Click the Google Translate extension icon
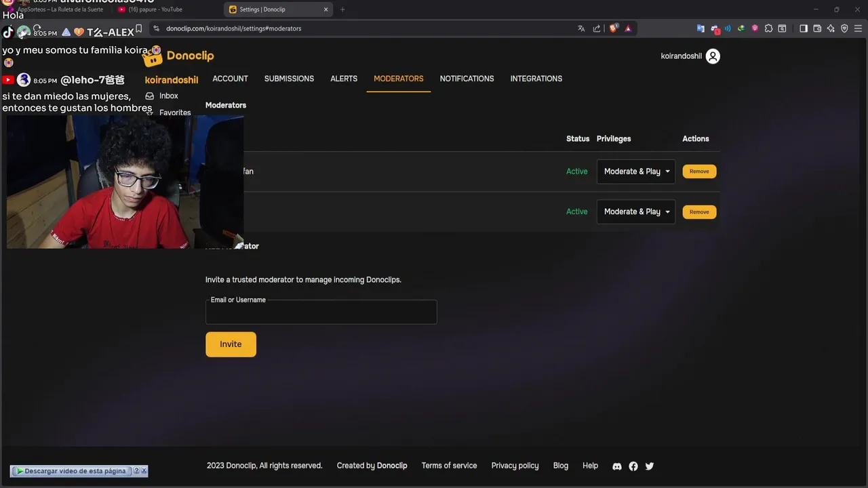The height and width of the screenshot is (488, 868). coord(701,28)
